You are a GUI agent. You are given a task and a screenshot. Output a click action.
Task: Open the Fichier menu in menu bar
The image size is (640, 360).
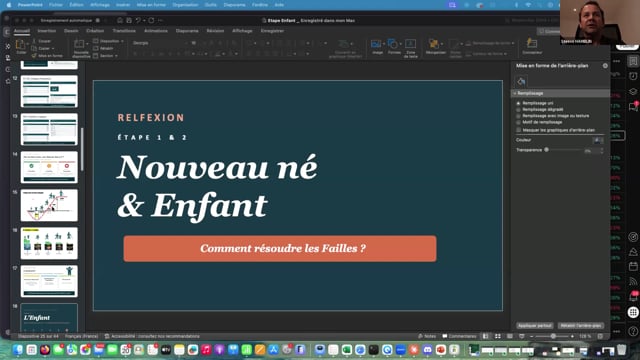(x=56, y=5)
